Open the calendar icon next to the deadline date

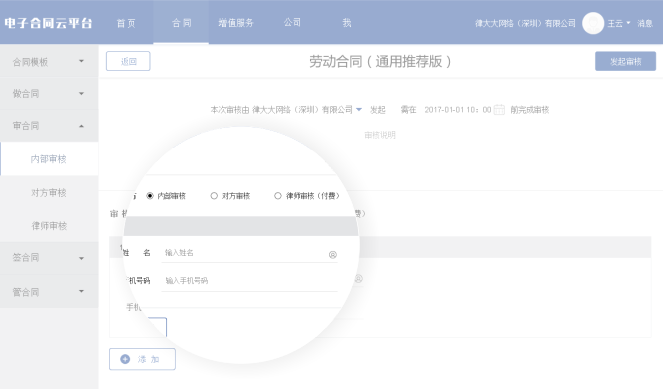pyautogui.click(x=499, y=110)
